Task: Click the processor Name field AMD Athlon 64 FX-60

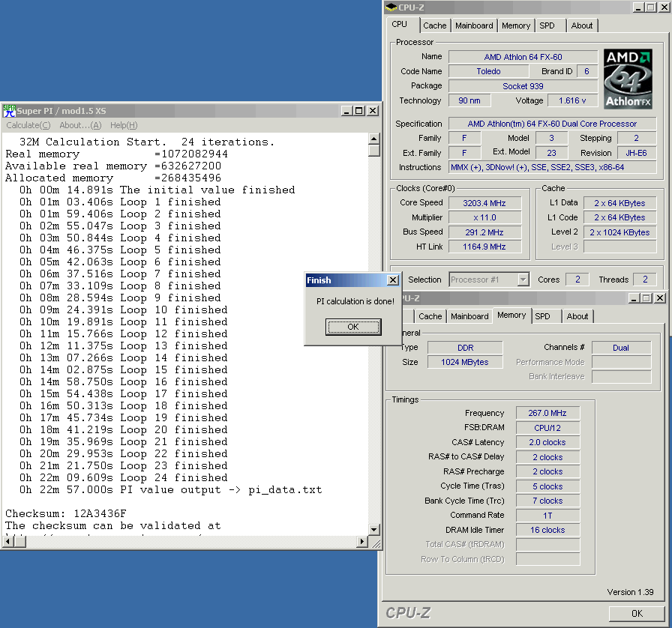Action: click(x=523, y=57)
